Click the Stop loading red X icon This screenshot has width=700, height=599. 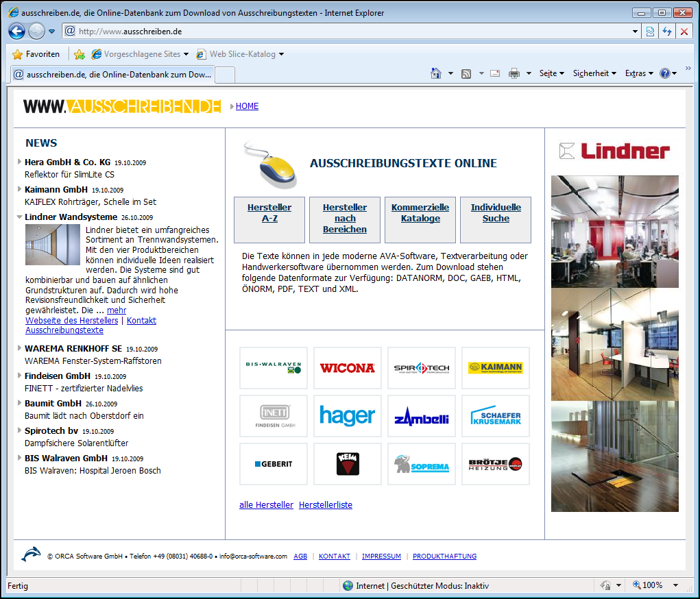684,32
